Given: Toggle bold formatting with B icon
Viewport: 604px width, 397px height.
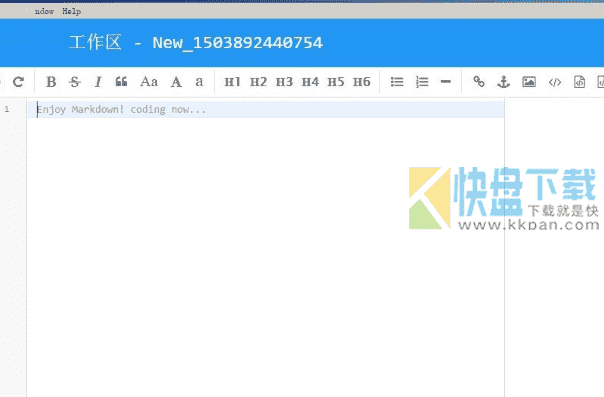Looking at the screenshot, I should [51, 82].
